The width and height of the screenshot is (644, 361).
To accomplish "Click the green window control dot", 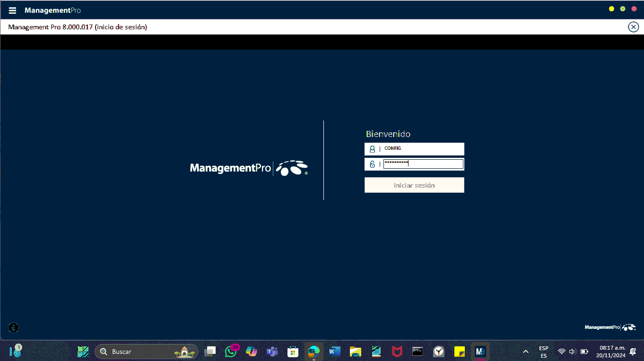I will [x=623, y=9].
